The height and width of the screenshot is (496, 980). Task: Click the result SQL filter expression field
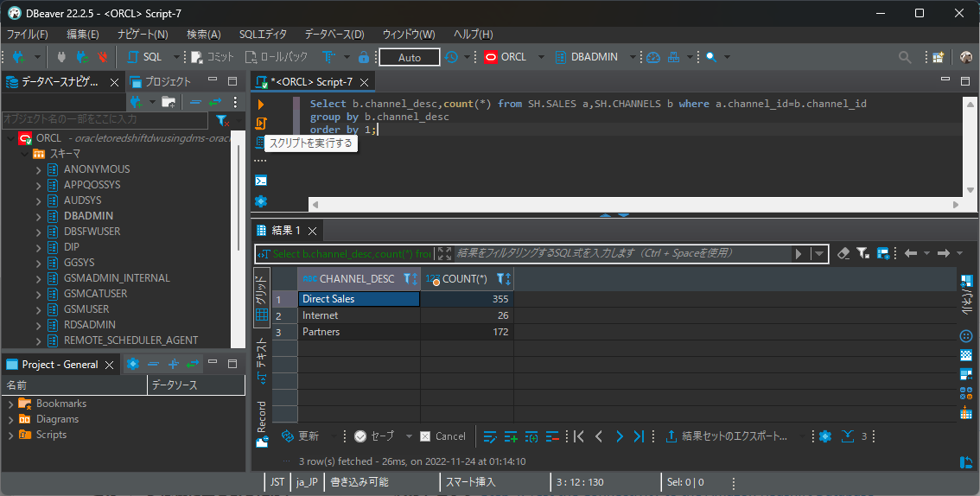[x=622, y=253]
